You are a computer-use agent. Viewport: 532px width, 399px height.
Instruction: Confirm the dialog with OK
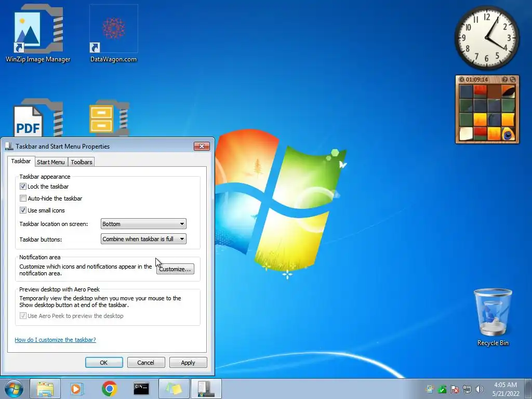click(x=104, y=362)
